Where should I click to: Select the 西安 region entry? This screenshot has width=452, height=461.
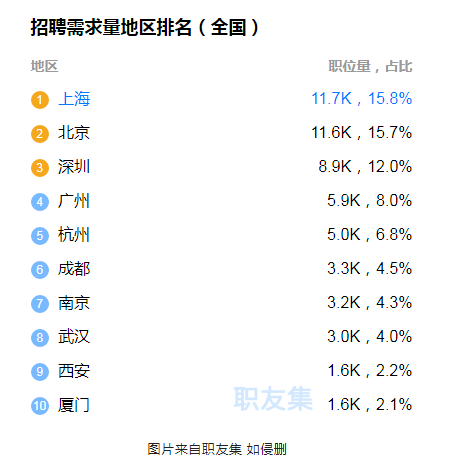click(x=74, y=371)
